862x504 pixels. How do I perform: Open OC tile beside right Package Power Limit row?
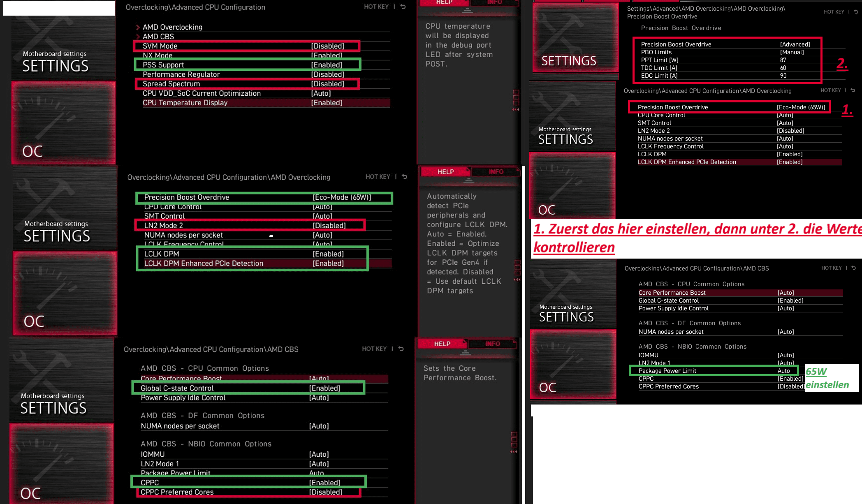573,364
